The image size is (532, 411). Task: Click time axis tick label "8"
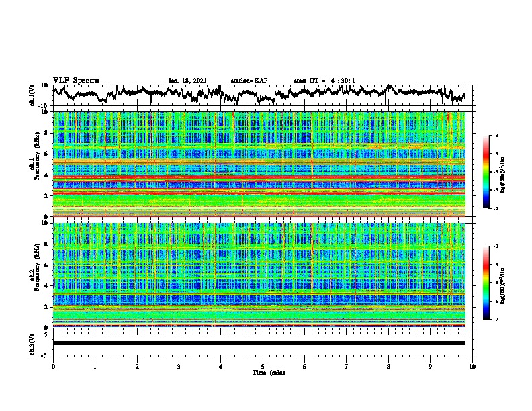(388, 367)
